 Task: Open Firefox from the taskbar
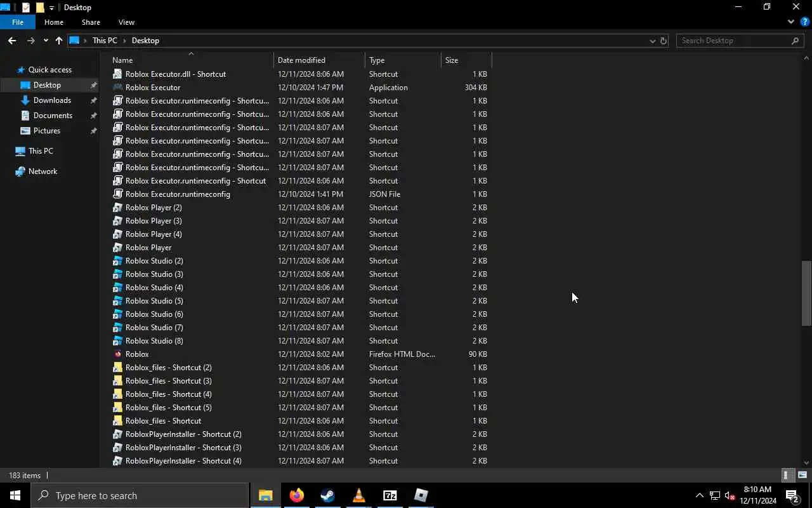click(296, 495)
